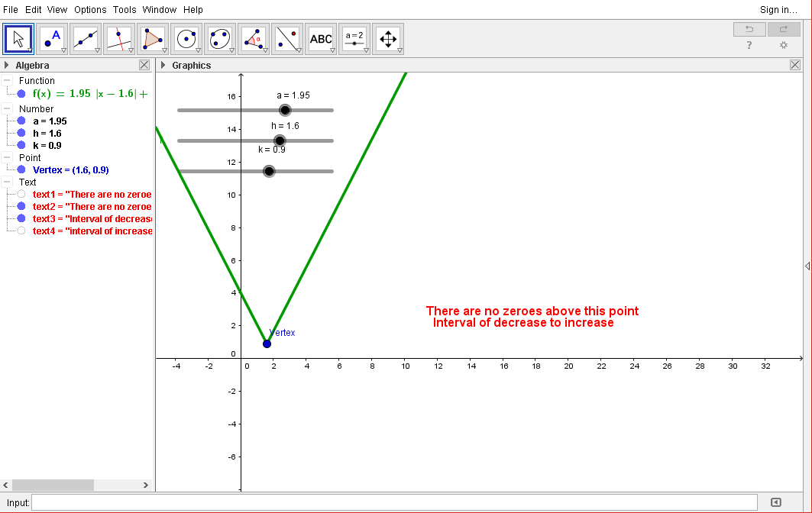Viewport: 812px width, 513px height.
Task: Select the Perpendicular Line tool
Action: point(119,39)
